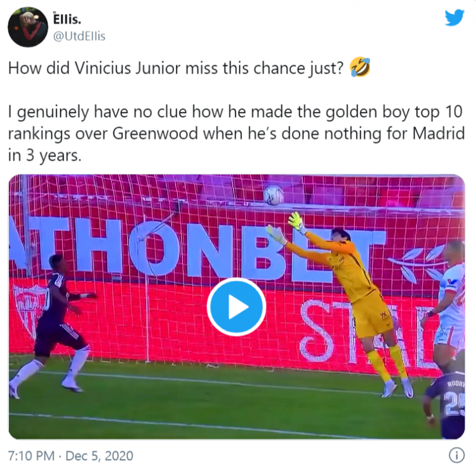This screenshot has width=476, height=466.
Task: Click the Dec 5, 2020 date
Action: [x=99, y=456]
